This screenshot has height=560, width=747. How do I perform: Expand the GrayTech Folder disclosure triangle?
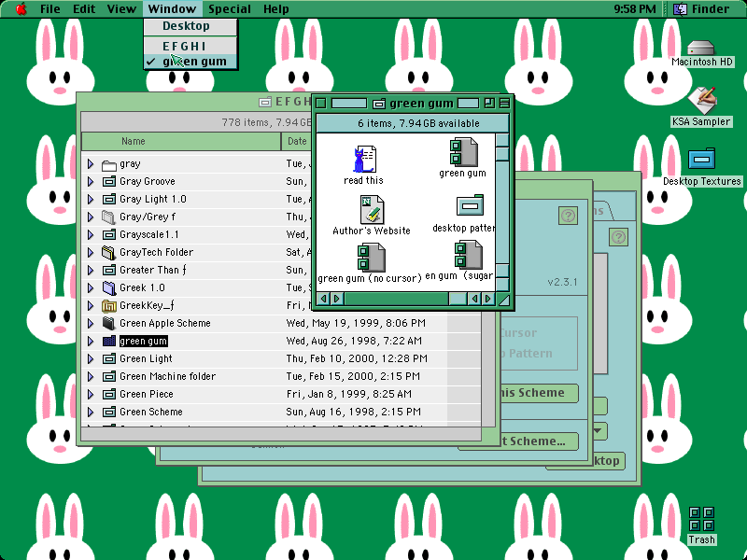pyautogui.click(x=91, y=252)
